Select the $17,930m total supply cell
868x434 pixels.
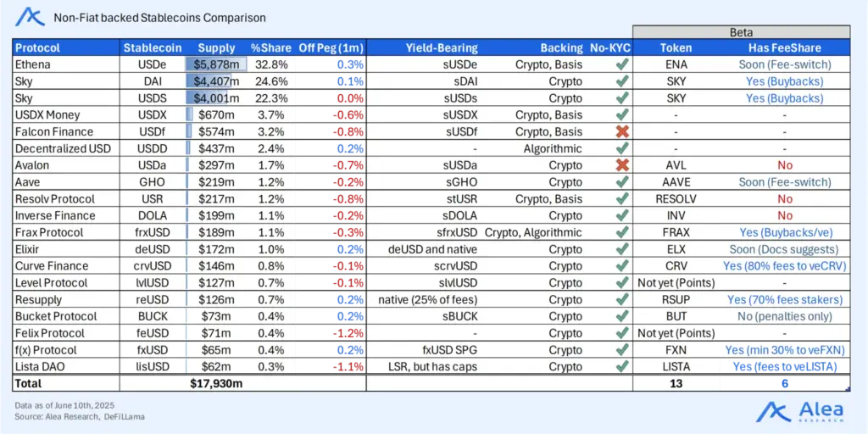click(216, 384)
